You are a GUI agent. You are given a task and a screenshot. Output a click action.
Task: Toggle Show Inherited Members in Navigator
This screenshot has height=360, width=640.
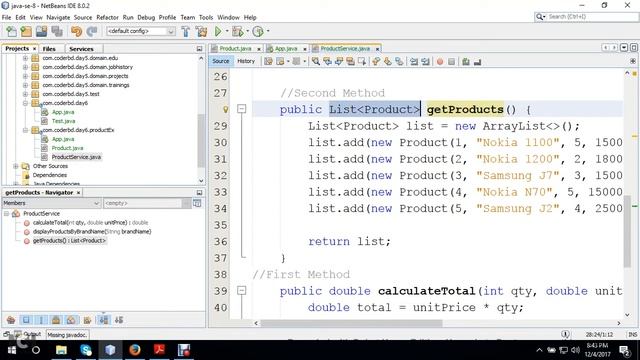[11, 320]
